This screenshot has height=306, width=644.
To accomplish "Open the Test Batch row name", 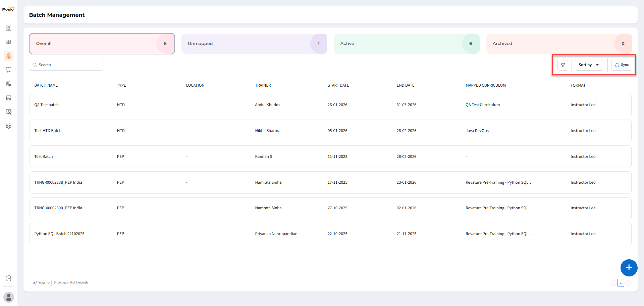I will [44, 157].
